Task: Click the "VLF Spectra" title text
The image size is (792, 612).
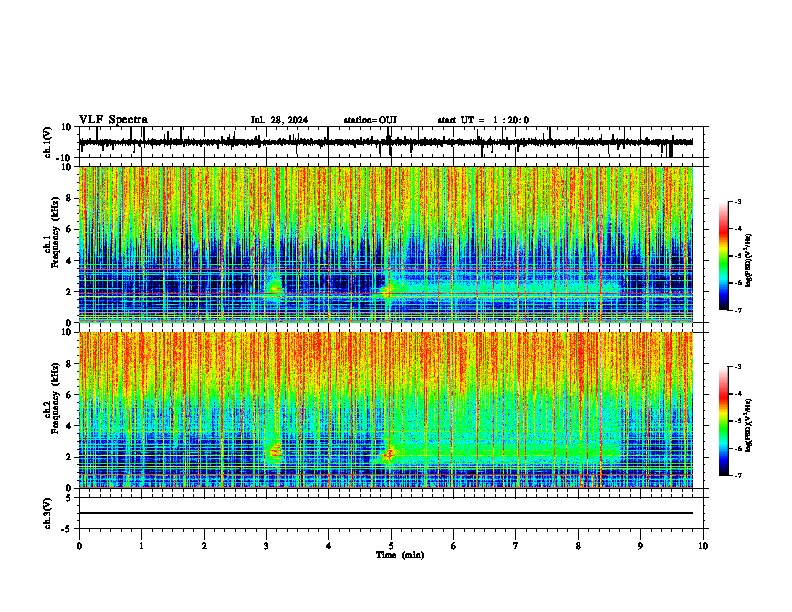Action: point(113,120)
